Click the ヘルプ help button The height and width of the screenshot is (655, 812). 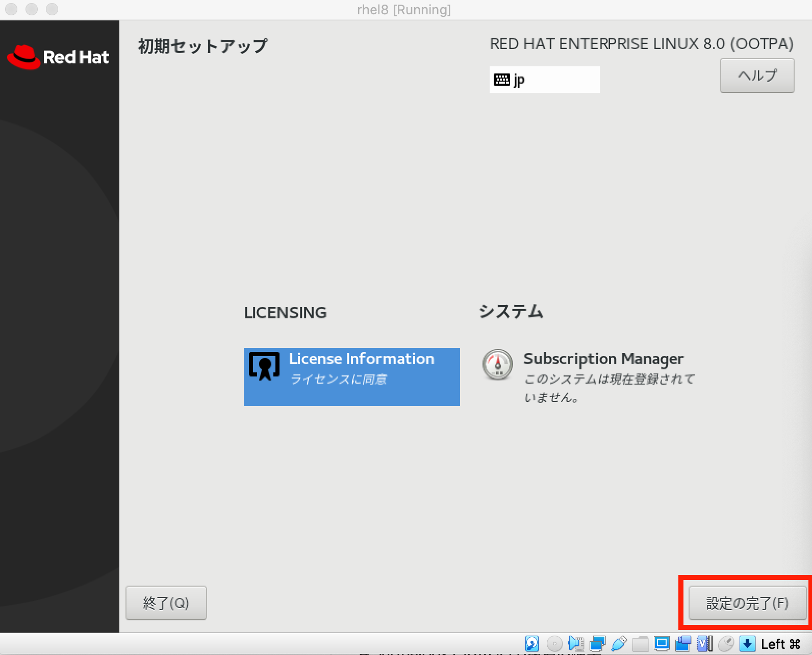tap(757, 75)
